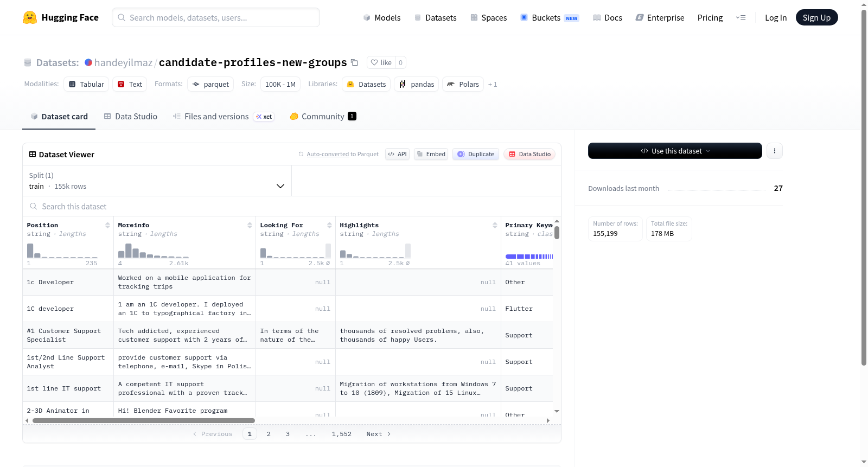Jump to page 1,552
The image size is (868, 467).
tap(342, 434)
